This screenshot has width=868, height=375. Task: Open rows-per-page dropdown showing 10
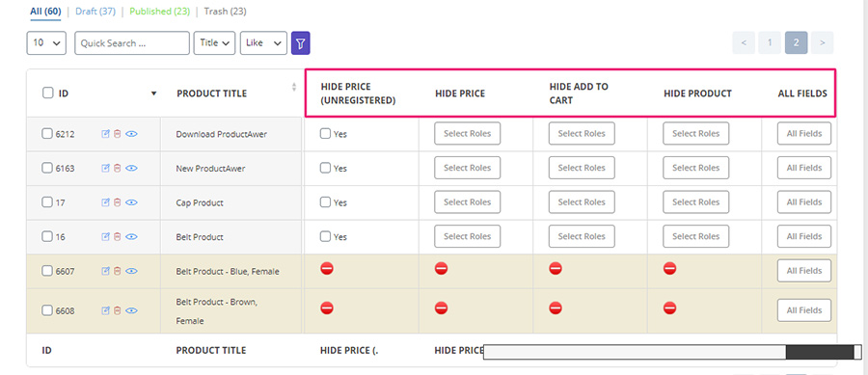click(46, 43)
